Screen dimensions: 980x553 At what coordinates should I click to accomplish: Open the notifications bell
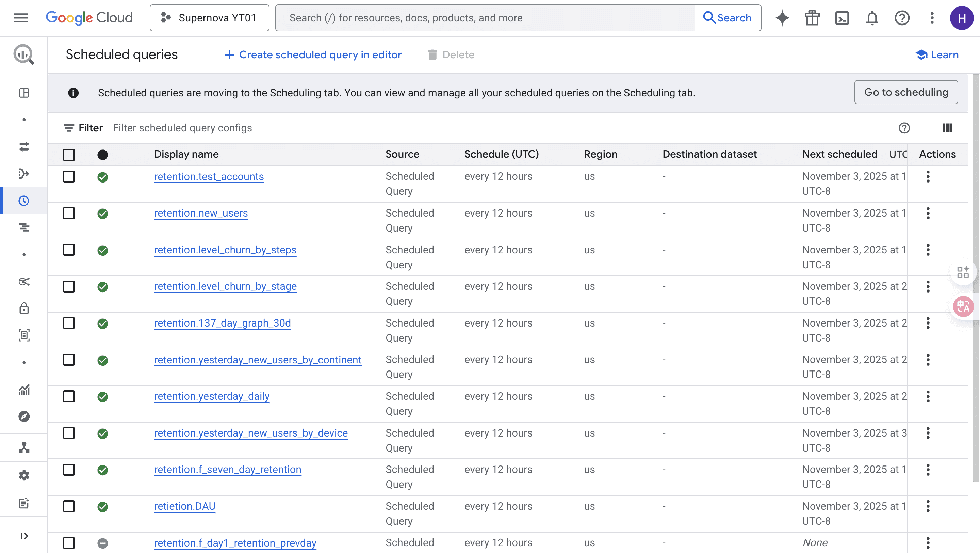coord(872,18)
